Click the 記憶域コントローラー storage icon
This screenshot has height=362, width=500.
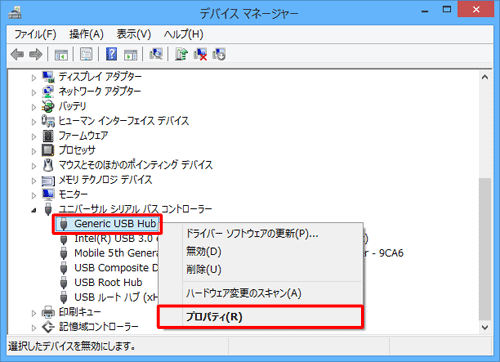pos(48,327)
